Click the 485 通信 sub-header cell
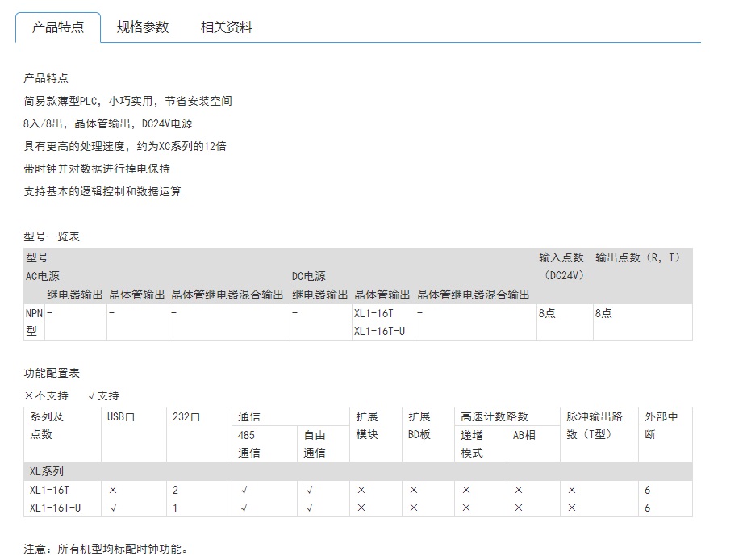 [x=248, y=444]
